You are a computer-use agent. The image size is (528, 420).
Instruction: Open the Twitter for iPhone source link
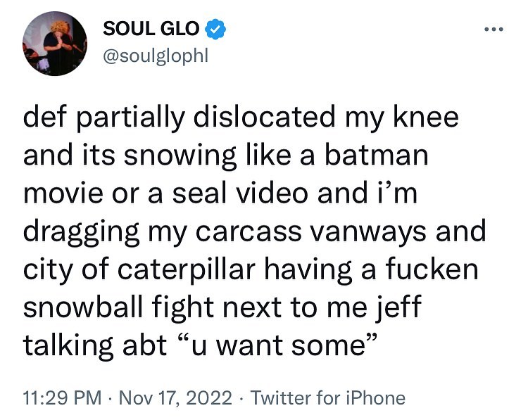[328, 398]
